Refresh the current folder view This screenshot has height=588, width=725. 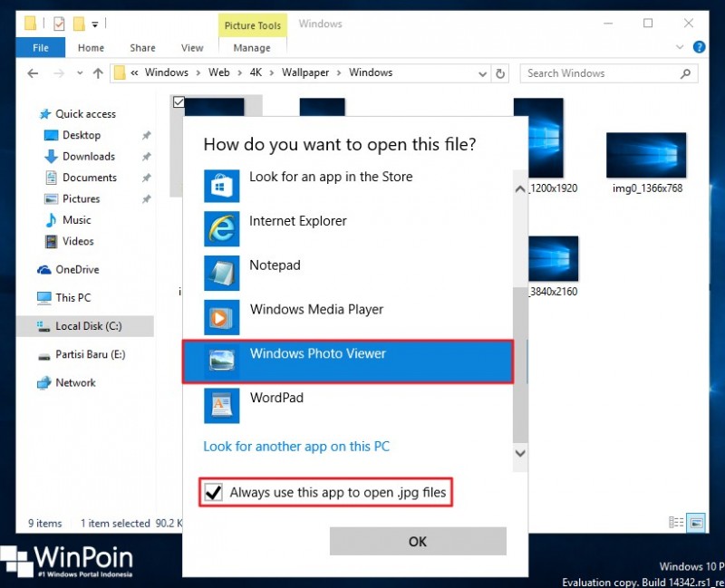[500, 73]
